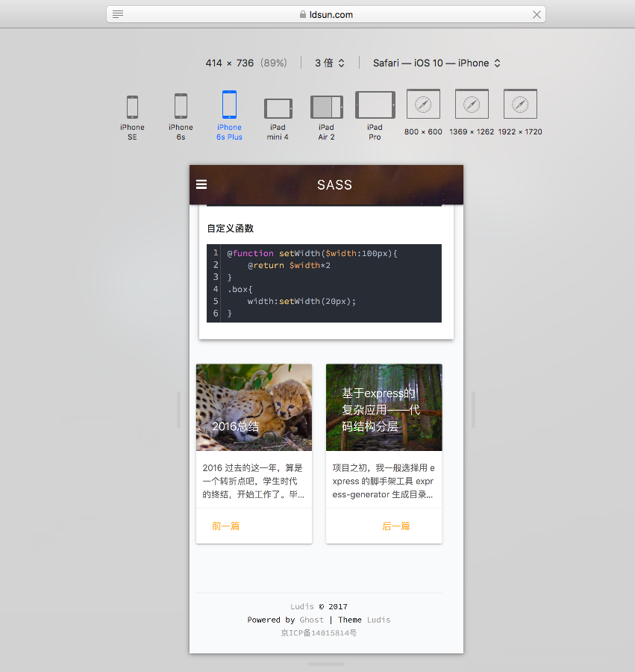Grab the left edge resize handle of viewport

point(178,409)
